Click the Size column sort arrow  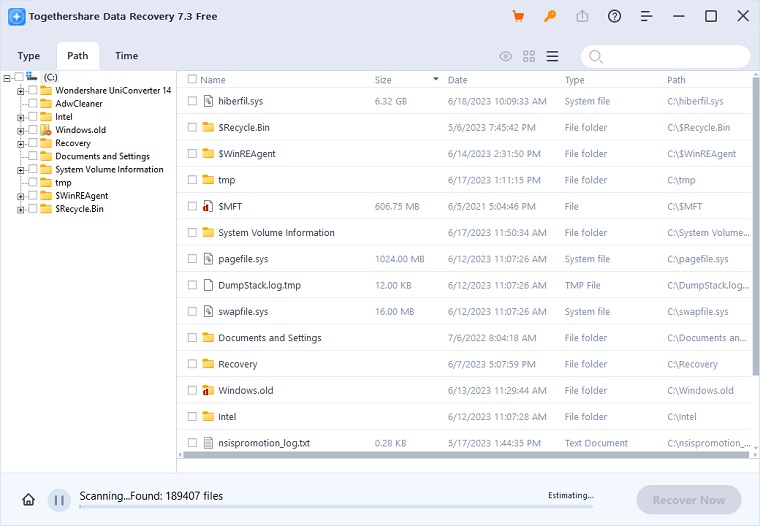tap(436, 79)
